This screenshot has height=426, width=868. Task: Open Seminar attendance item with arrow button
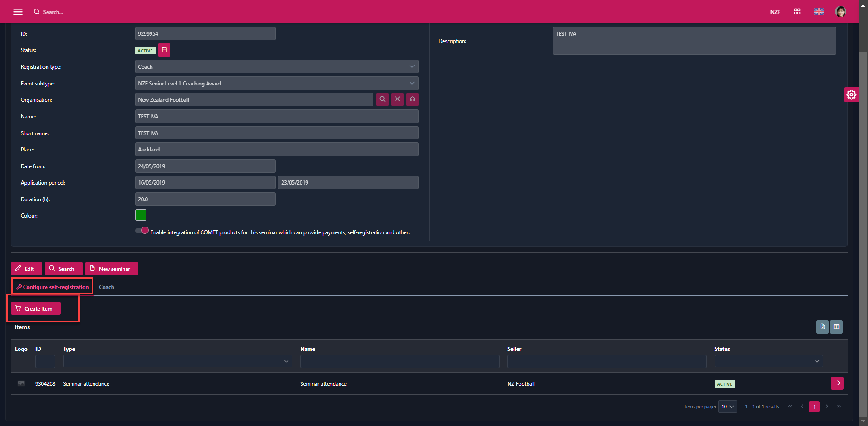tap(837, 383)
